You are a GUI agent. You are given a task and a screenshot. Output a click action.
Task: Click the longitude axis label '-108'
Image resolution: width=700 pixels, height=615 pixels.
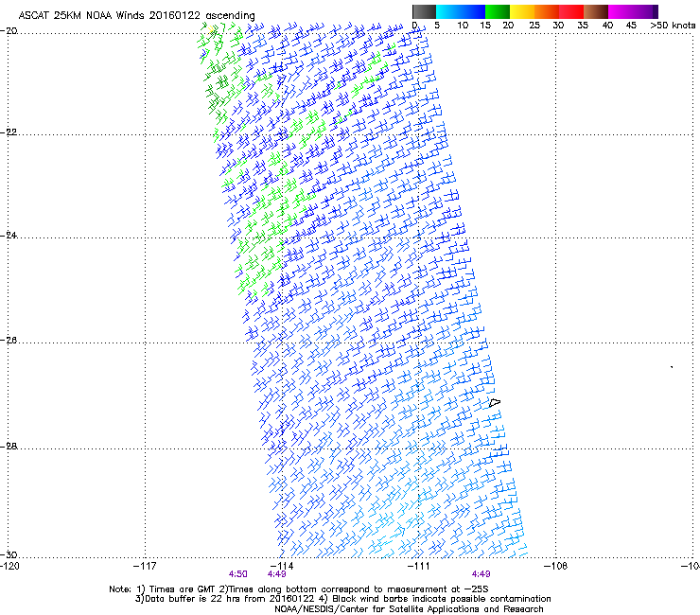pos(556,566)
